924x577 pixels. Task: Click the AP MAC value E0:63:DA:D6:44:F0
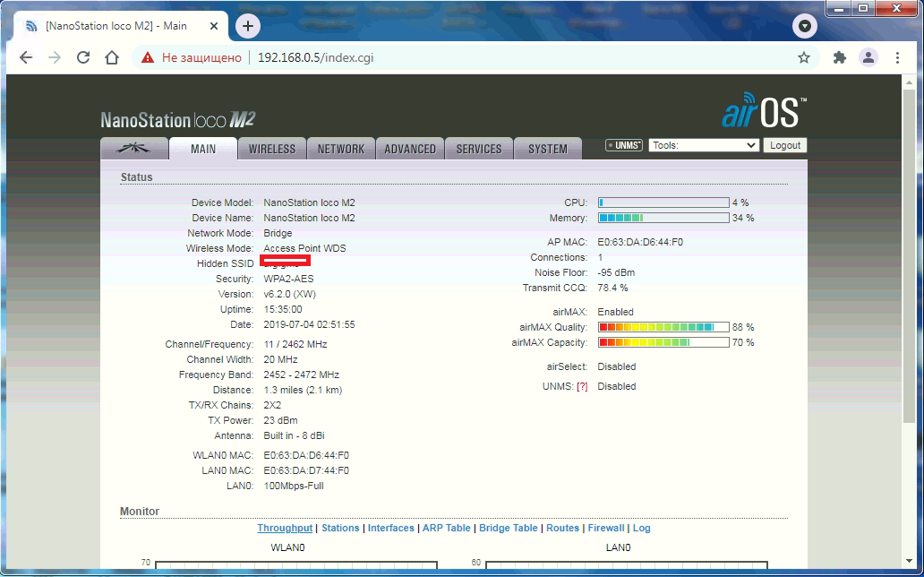pos(640,242)
